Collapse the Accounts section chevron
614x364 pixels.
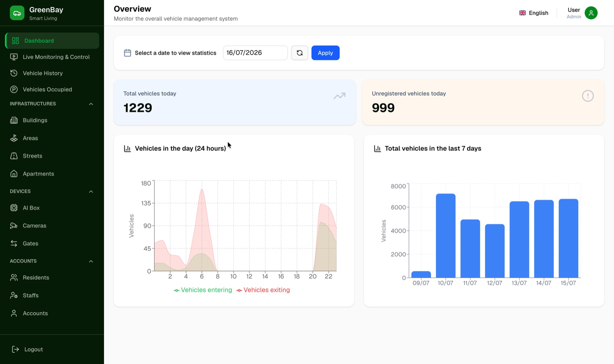tap(91, 261)
